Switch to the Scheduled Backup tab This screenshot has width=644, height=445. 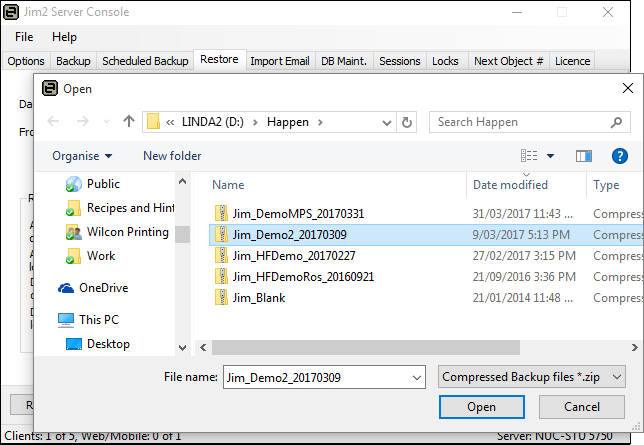(x=145, y=61)
